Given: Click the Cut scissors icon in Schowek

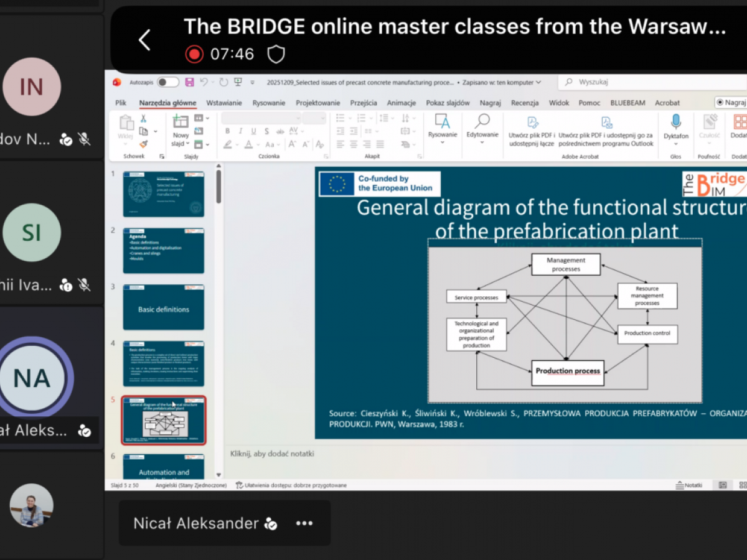Looking at the screenshot, I should pyautogui.click(x=143, y=118).
